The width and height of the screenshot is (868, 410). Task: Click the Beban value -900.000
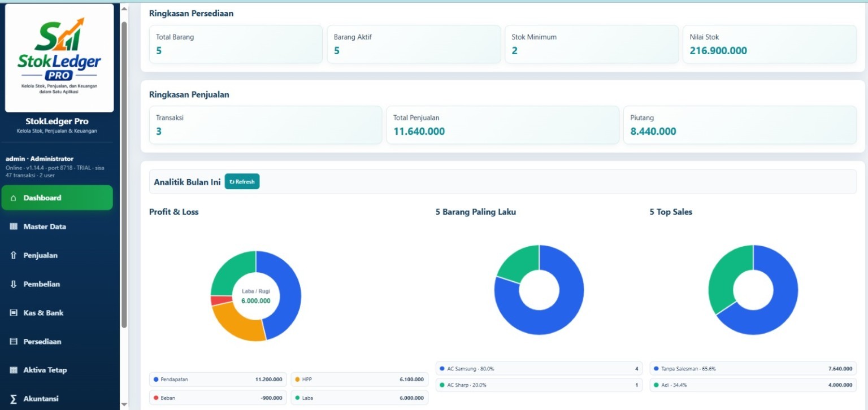(x=271, y=398)
